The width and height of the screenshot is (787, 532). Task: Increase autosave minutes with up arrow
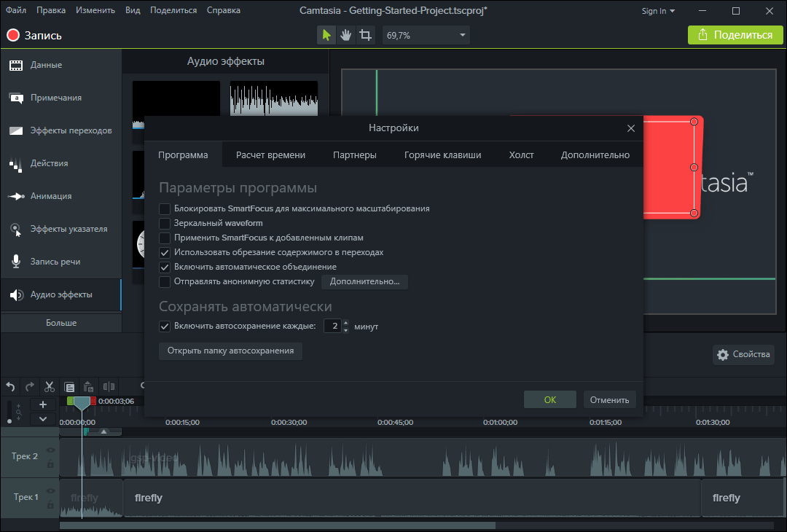point(346,323)
